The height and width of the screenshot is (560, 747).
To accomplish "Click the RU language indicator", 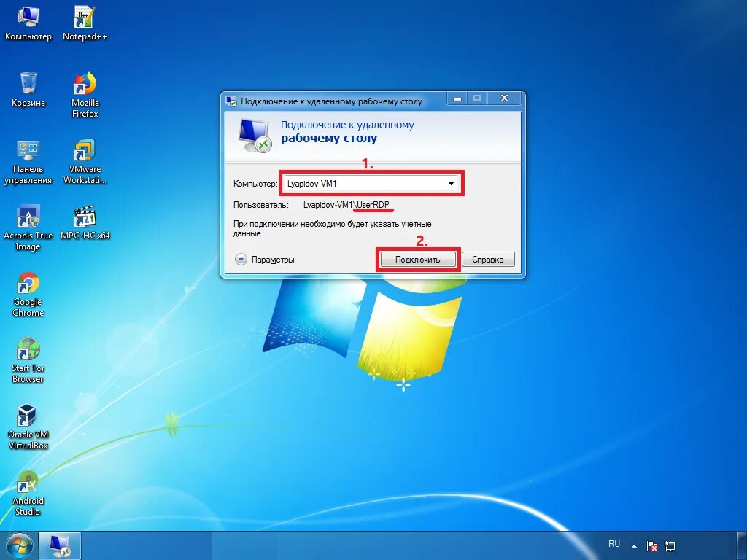I will point(614,544).
